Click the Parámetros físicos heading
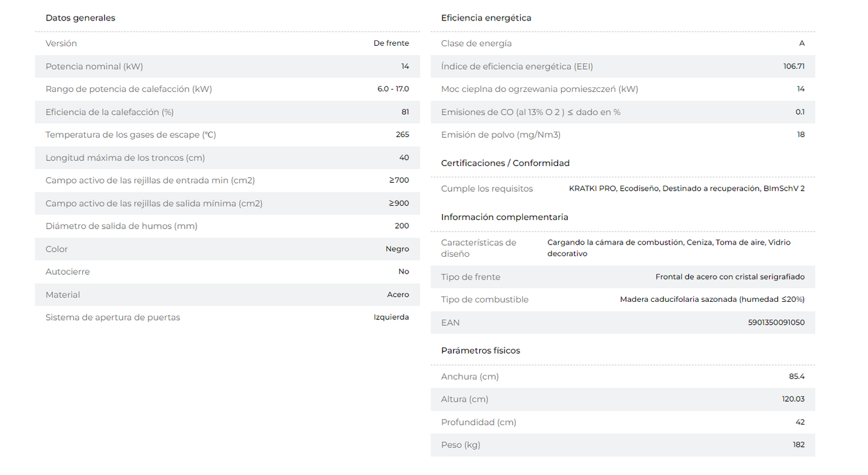 tap(481, 351)
